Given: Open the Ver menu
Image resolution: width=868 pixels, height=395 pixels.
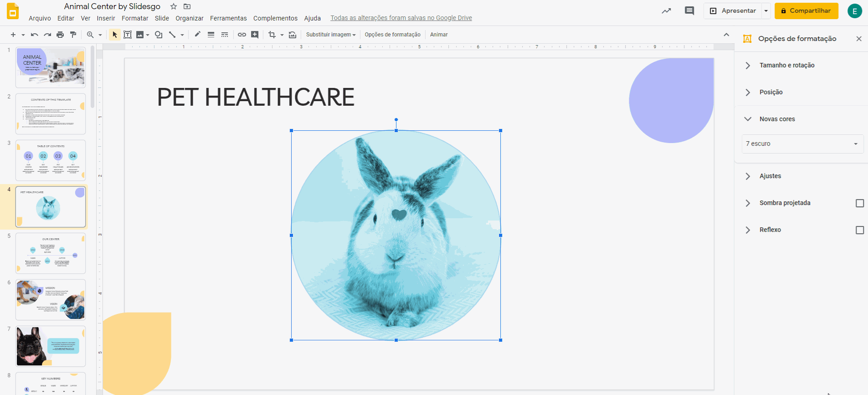Looking at the screenshot, I should 86,18.
